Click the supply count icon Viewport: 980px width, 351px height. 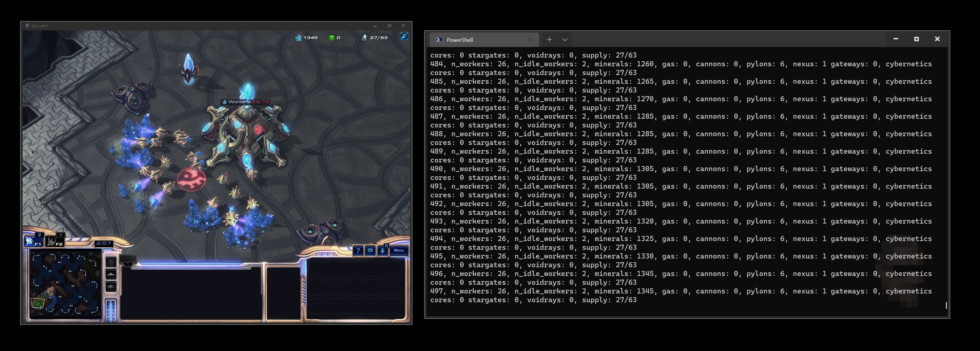coord(365,38)
